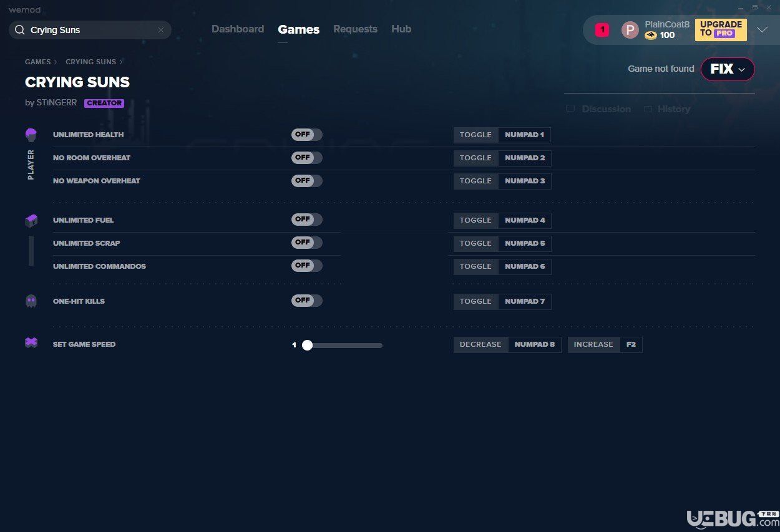Viewport: 780px width, 532px height.
Task: Click the game speed slider track
Action: pos(342,345)
